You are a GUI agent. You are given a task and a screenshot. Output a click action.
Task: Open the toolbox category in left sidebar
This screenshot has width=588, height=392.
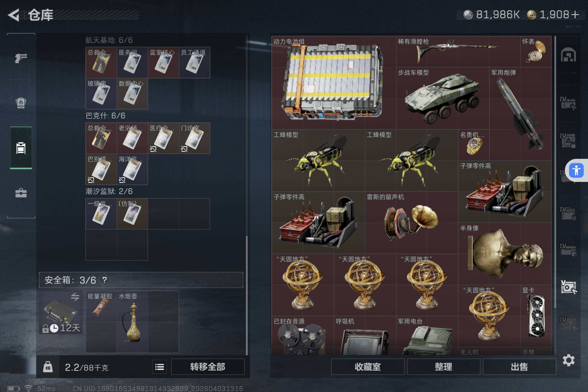(x=21, y=193)
